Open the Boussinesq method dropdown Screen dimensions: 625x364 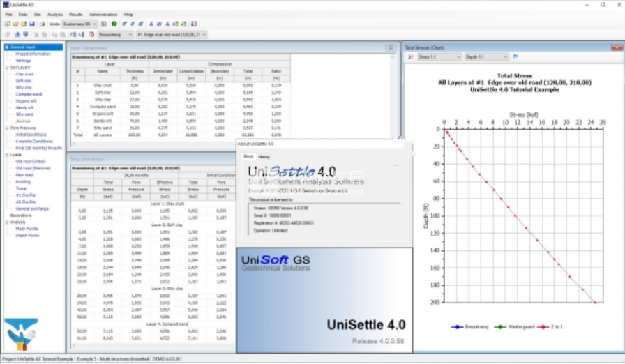pos(116,35)
